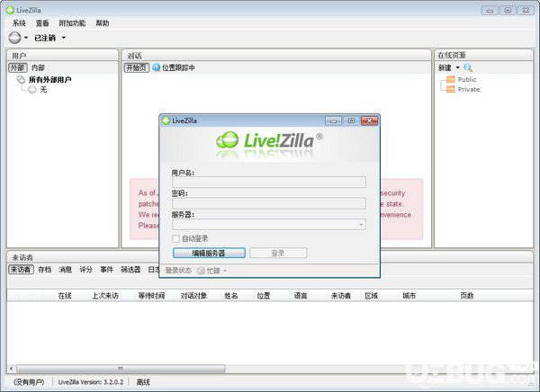This screenshot has width=540, height=392.
Task: Sort by the 页数 column header
Action: [467, 296]
